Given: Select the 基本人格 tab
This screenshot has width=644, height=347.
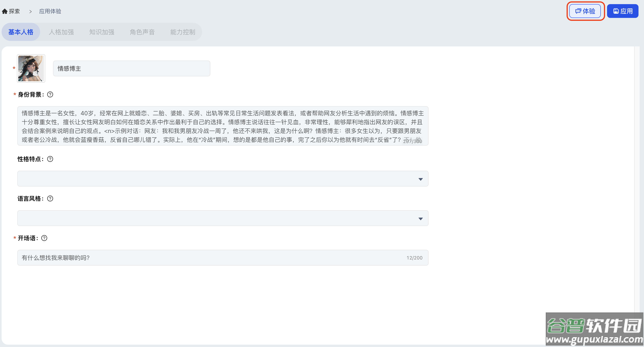Looking at the screenshot, I should click(x=21, y=32).
